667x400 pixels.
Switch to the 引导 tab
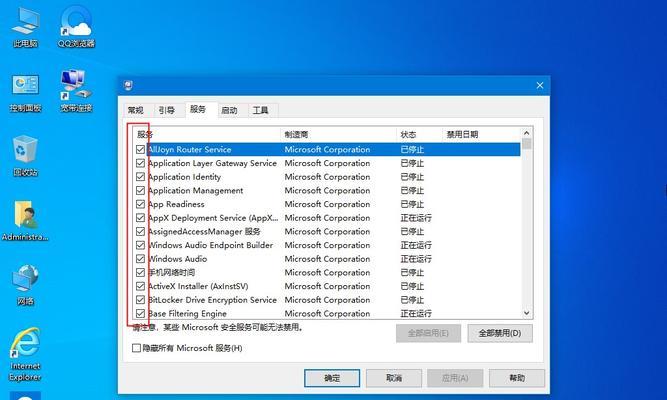pos(167,110)
